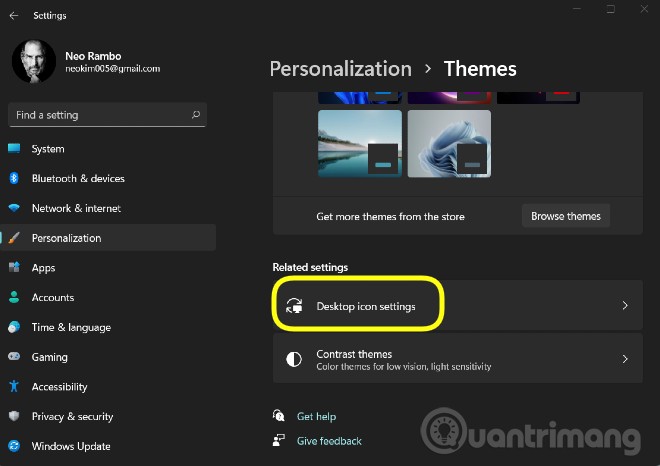660x466 pixels.
Task: Click the back arrow in Settings header
Action: coord(14,16)
